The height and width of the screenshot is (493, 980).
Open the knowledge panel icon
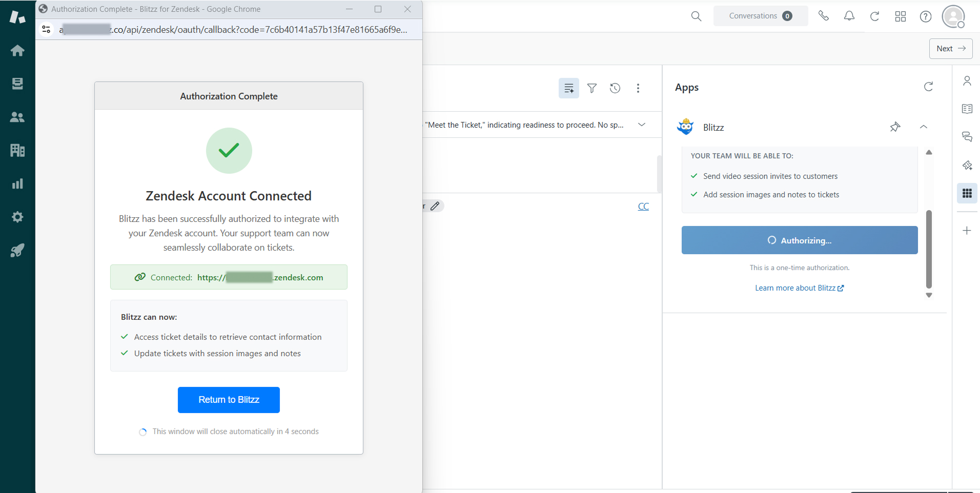(967, 109)
